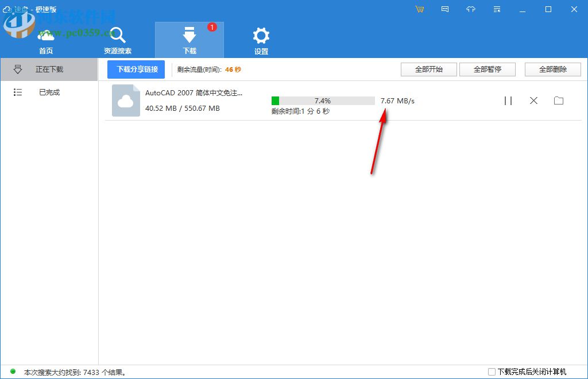Select the 资源搜索 resource search magnifier

pyautogui.click(x=117, y=36)
